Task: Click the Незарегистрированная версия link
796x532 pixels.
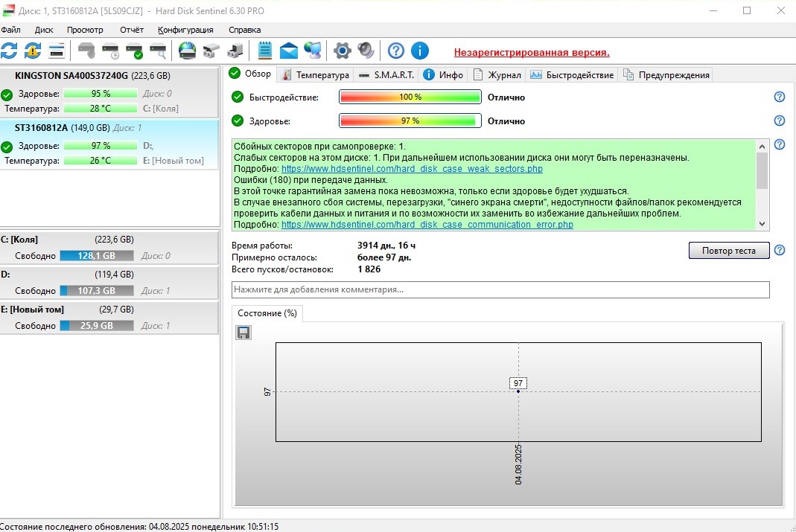Action: pyautogui.click(x=532, y=52)
